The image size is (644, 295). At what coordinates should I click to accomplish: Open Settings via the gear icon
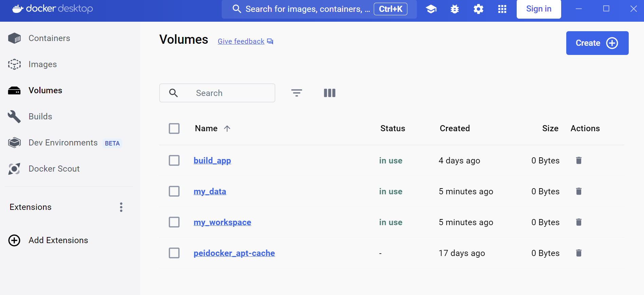(478, 9)
